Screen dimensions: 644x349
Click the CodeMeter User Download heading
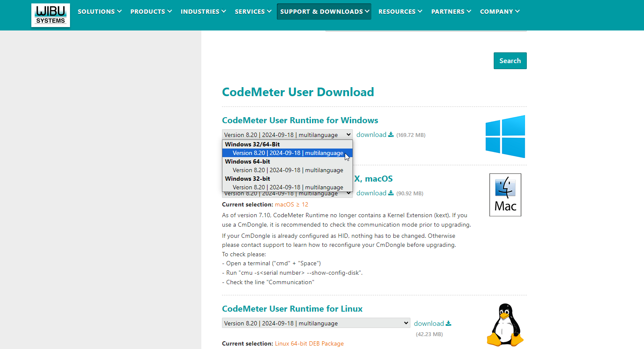[x=298, y=92]
